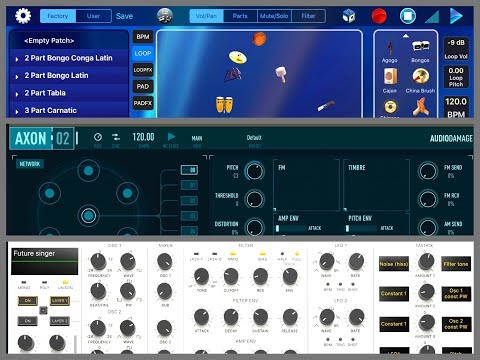Screen dimensions: 480x360
Task: Open the Vol/Pan tab
Action: (206, 16)
